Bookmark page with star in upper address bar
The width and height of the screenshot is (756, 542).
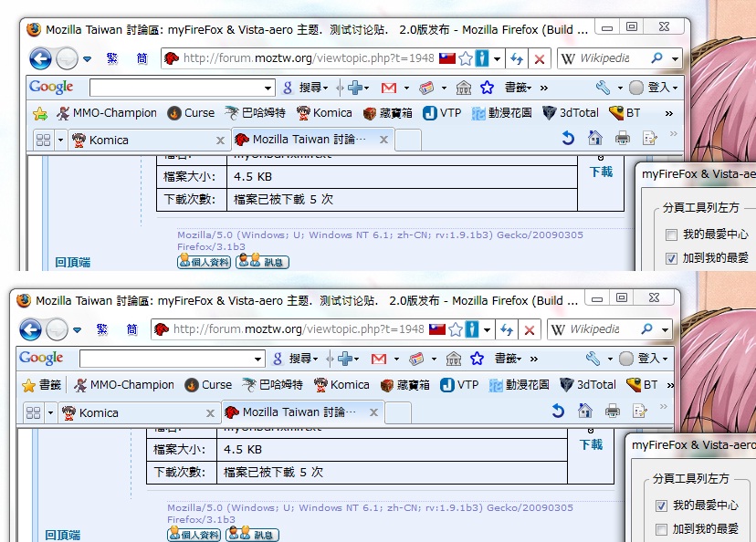466,58
